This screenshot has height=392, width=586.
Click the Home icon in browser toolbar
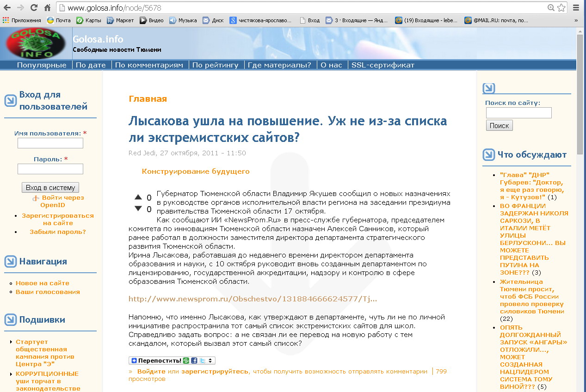(x=47, y=8)
